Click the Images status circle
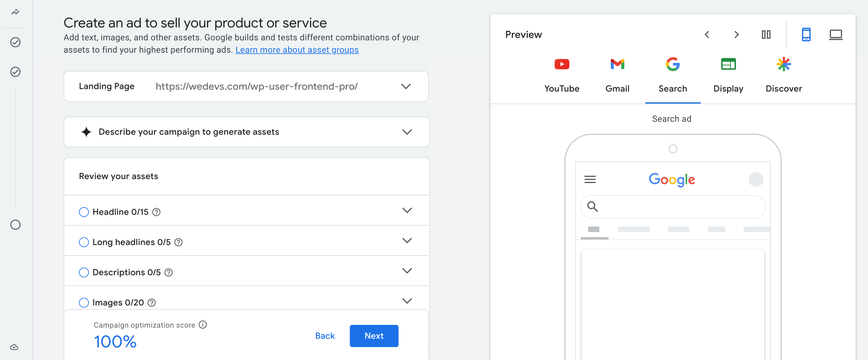The image size is (868, 360). (84, 302)
